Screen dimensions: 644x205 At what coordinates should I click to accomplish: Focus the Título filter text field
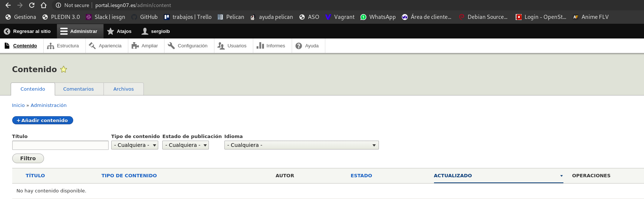(60, 145)
